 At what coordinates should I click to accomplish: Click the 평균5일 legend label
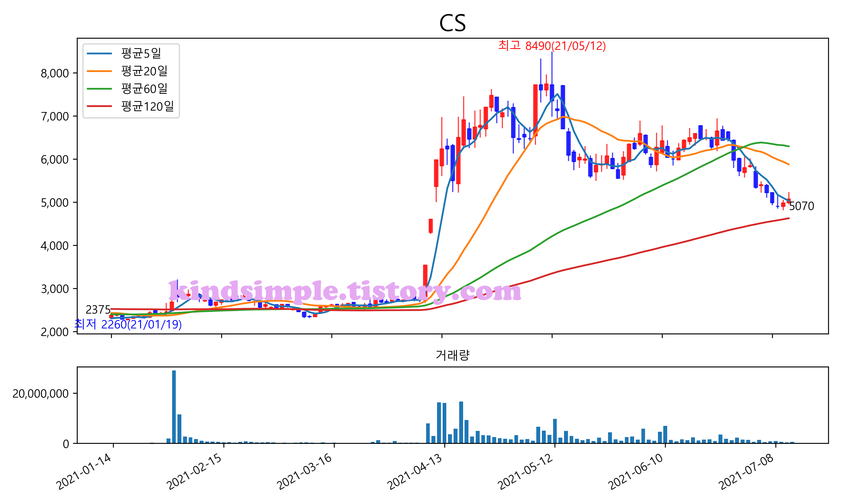point(141,53)
